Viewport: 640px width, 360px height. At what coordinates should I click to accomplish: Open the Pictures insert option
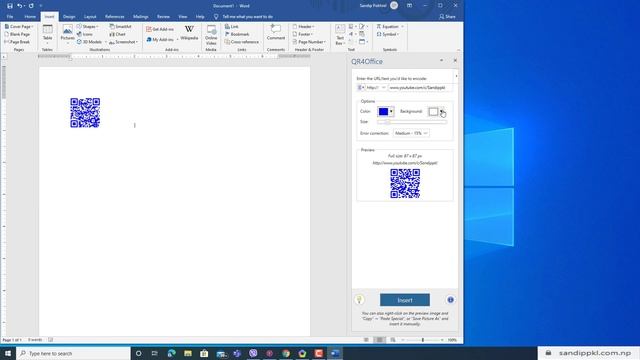67,34
